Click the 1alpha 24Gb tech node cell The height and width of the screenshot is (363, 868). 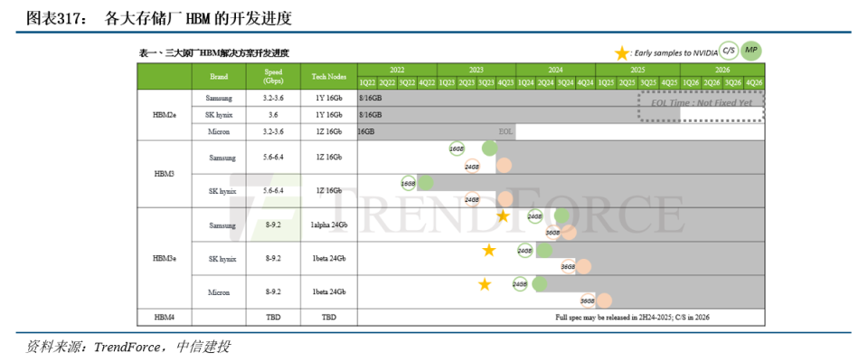329,225
